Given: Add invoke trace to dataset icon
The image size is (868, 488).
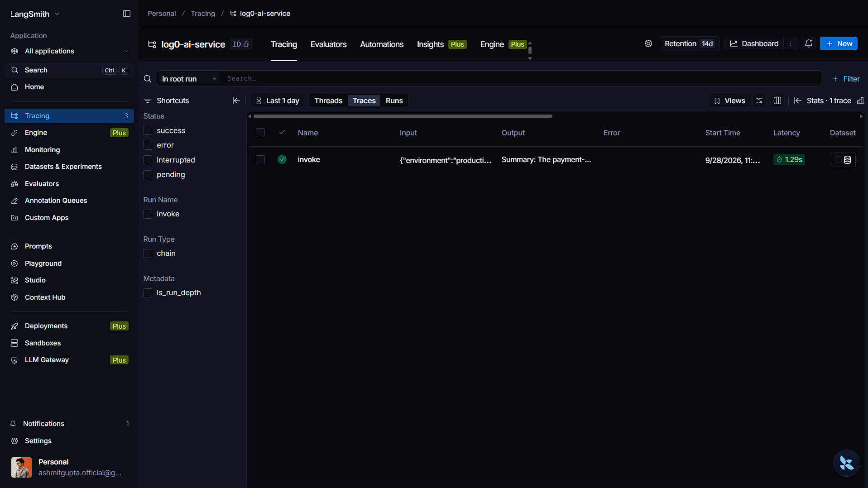Looking at the screenshot, I should pos(843,160).
